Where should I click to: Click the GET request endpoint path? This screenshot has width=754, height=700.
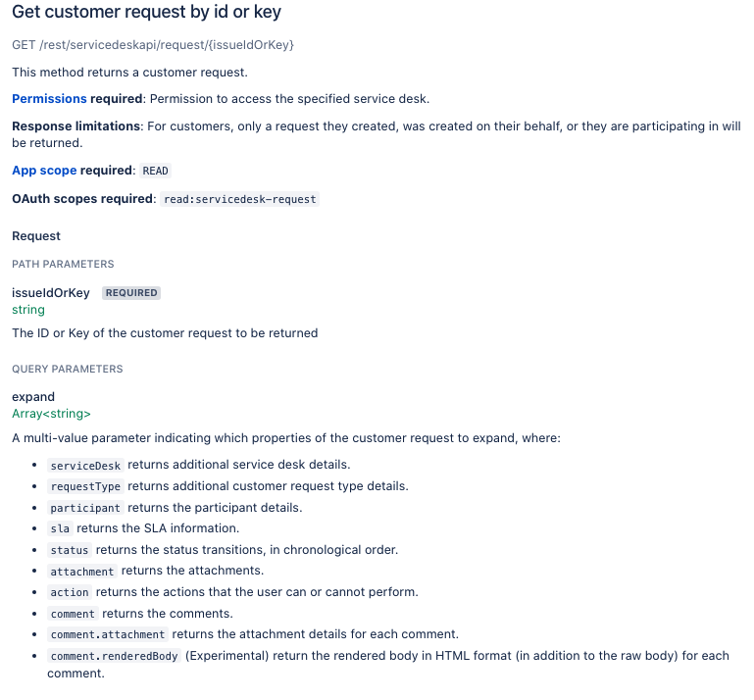tap(153, 45)
